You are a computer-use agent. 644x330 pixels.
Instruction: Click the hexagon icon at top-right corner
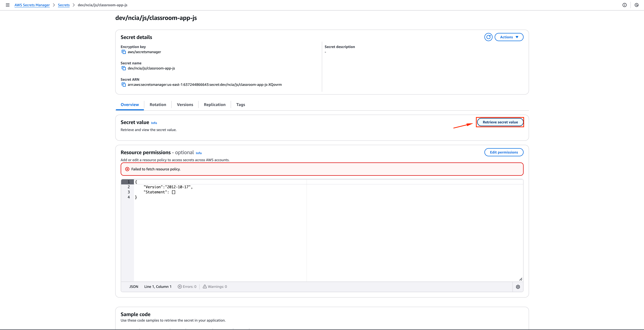[x=636, y=5]
